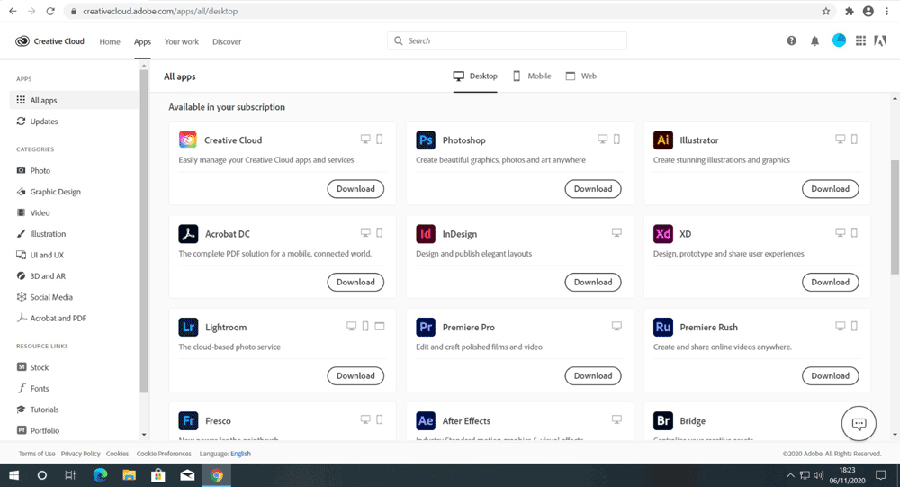
Task: Download Photoshop
Action: tap(593, 188)
